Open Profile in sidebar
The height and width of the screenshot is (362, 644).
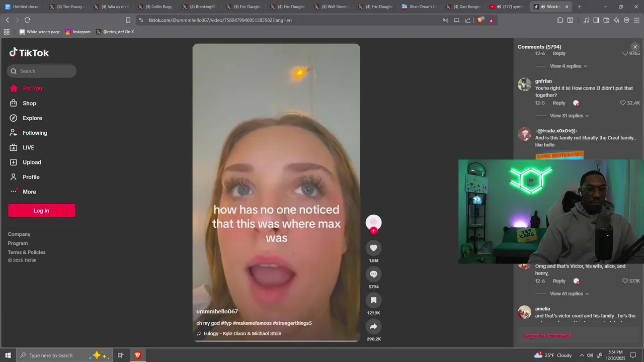click(31, 177)
